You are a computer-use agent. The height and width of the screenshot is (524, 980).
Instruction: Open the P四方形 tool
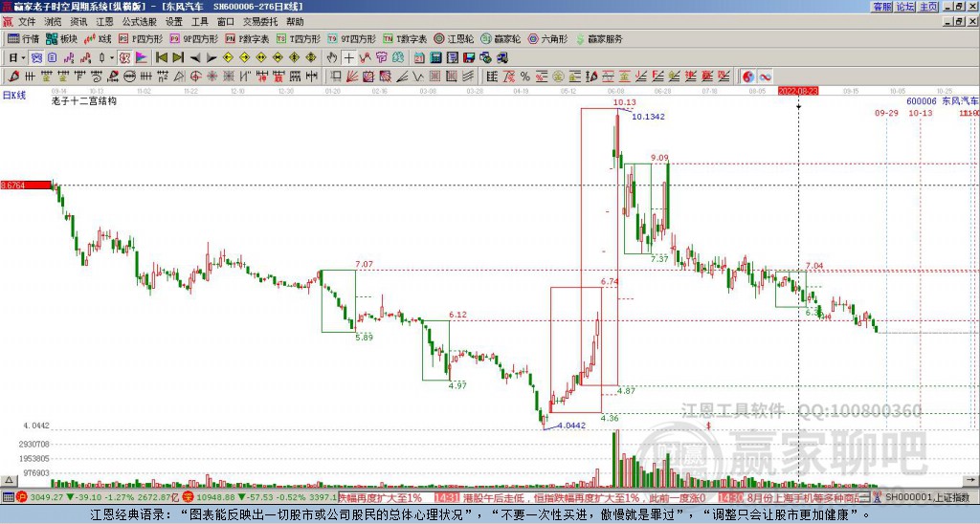(141, 38)
